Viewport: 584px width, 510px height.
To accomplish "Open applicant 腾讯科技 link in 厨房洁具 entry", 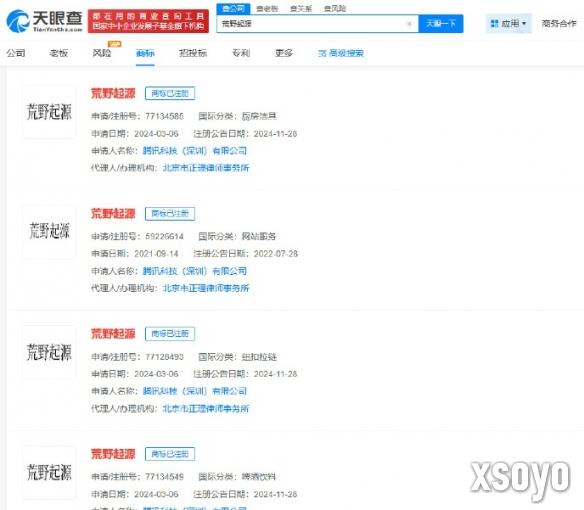I will [195, 151].
